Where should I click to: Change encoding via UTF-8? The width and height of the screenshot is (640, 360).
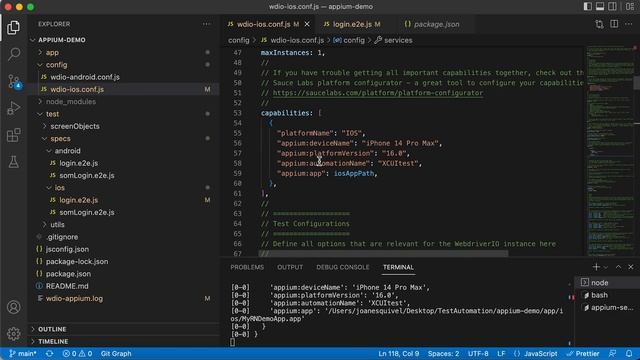point(478,353)
